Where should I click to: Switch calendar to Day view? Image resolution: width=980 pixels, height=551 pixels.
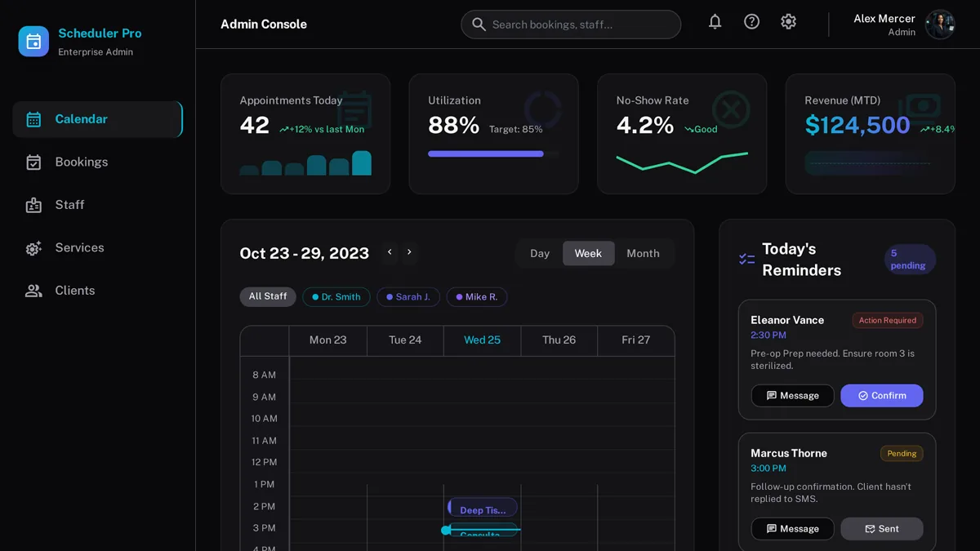tap(540, 253)
